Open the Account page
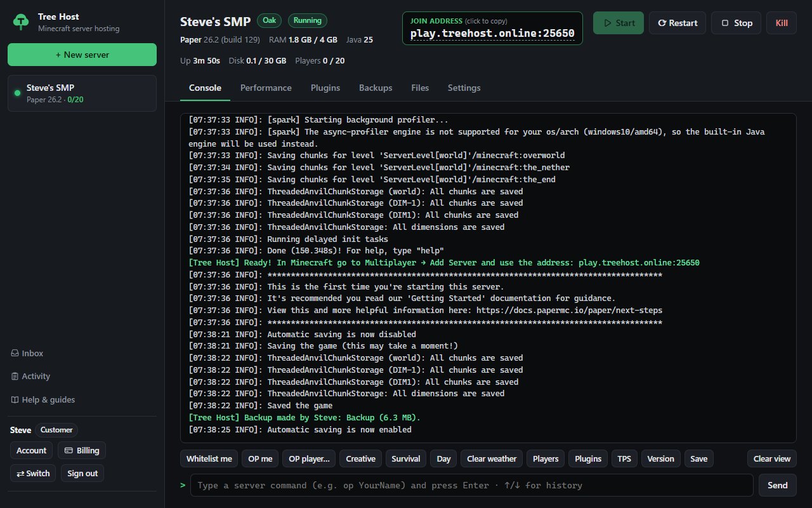Image resolution: width=812 pixels, height=508 pixels. click(x=31, y=450)
